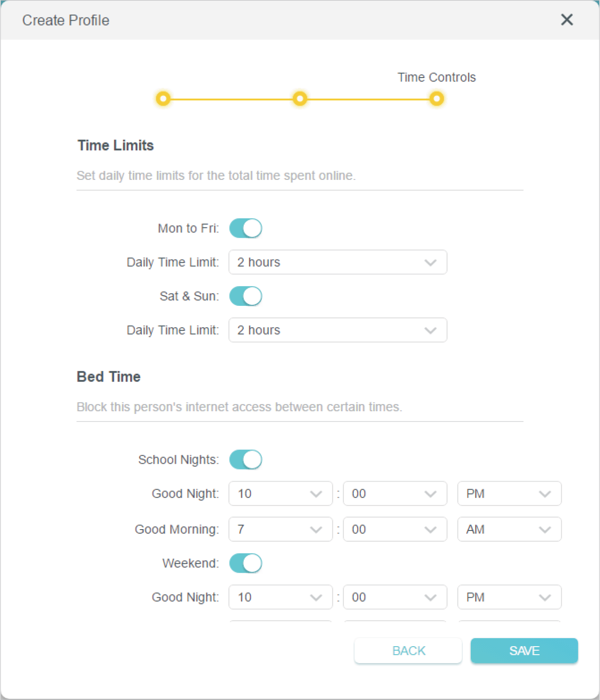Toggle the Mon to Fri time limit
Viewport: 600px width, 700px height.
click(245, 228)
